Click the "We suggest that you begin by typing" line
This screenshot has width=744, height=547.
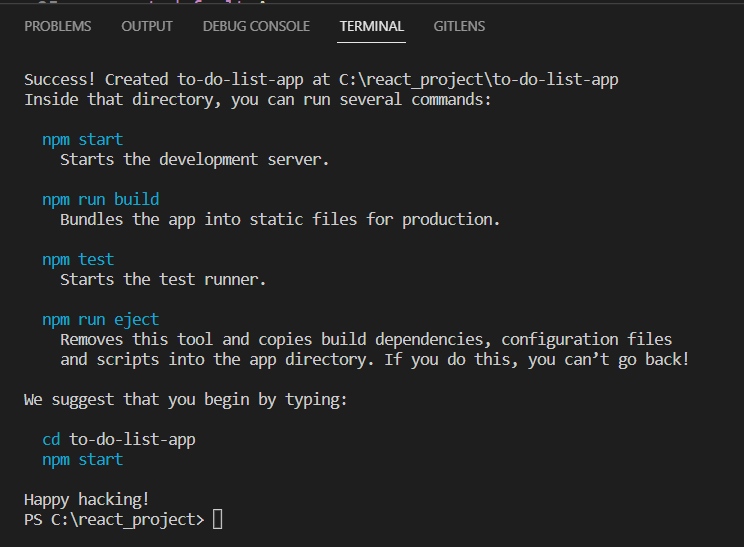185,400
